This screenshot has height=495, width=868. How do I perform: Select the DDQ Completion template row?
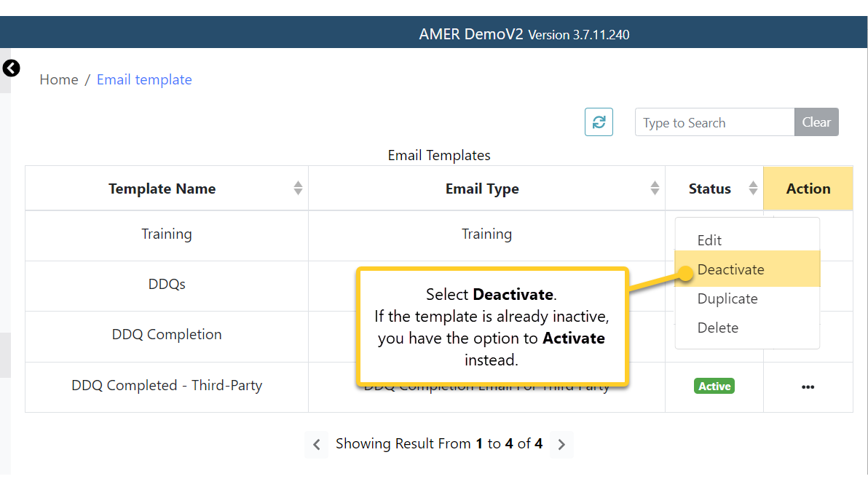pyautogui.click(x=167, y=335)
